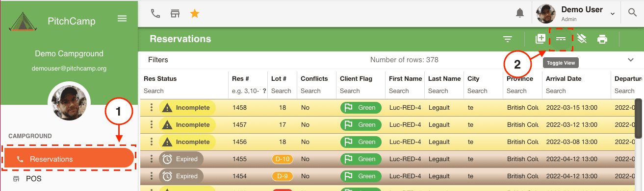The height and width of the screenshot is (191, 644).
Task: Sort by City column header
Action: (473, 78)
